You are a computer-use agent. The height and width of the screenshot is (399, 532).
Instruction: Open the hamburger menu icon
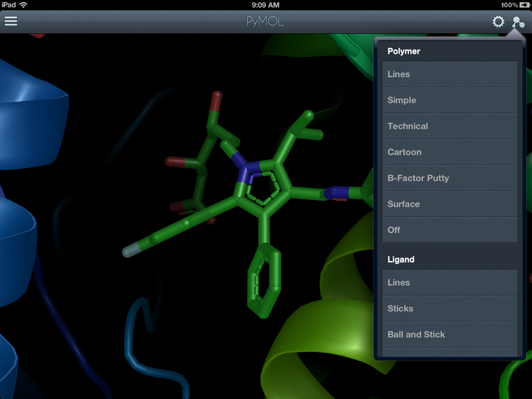pos(11,21)
